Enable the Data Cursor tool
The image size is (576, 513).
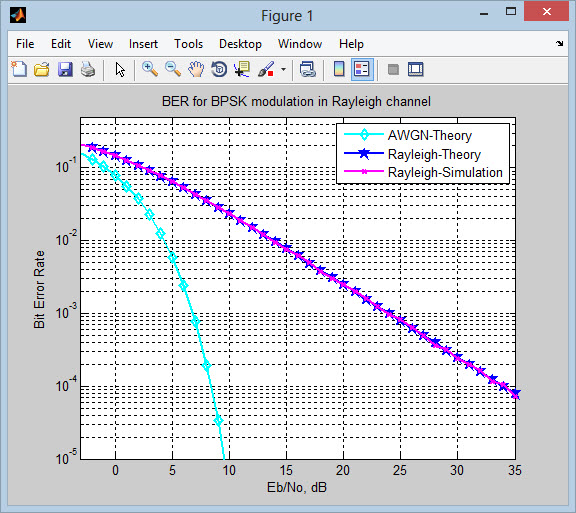242,69
